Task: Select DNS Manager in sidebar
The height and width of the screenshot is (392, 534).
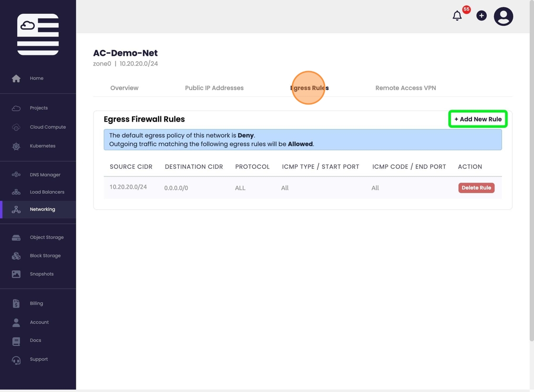Action: point(45,175)
